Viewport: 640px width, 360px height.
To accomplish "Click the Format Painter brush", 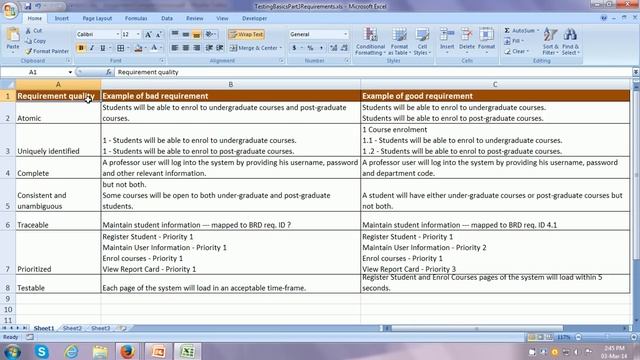I will click(28, 51).
